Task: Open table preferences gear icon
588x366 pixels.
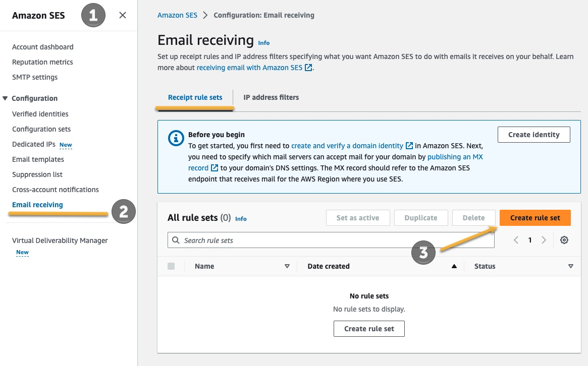Action: point(564,240)
